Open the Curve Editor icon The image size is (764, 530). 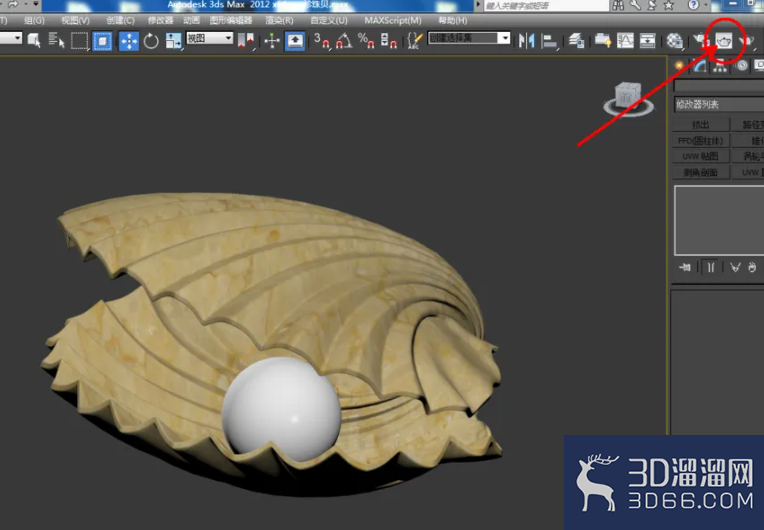point(626,41)
